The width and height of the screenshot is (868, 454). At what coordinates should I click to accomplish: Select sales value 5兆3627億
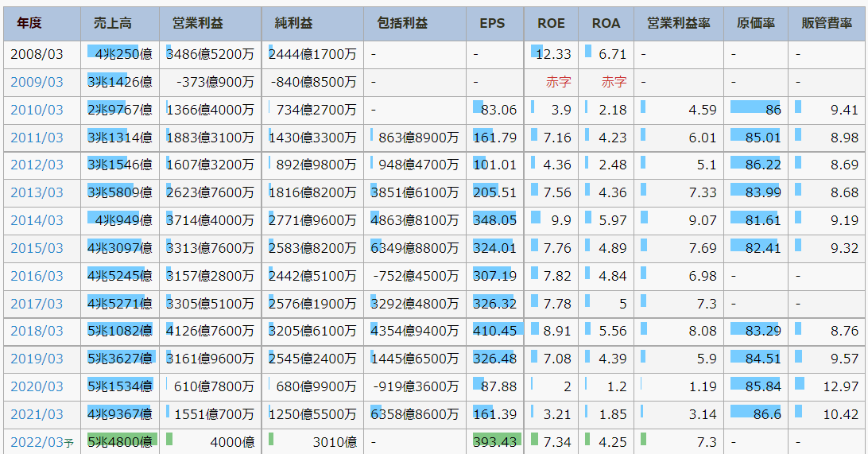pyautogui.click(x=120, y=359)
